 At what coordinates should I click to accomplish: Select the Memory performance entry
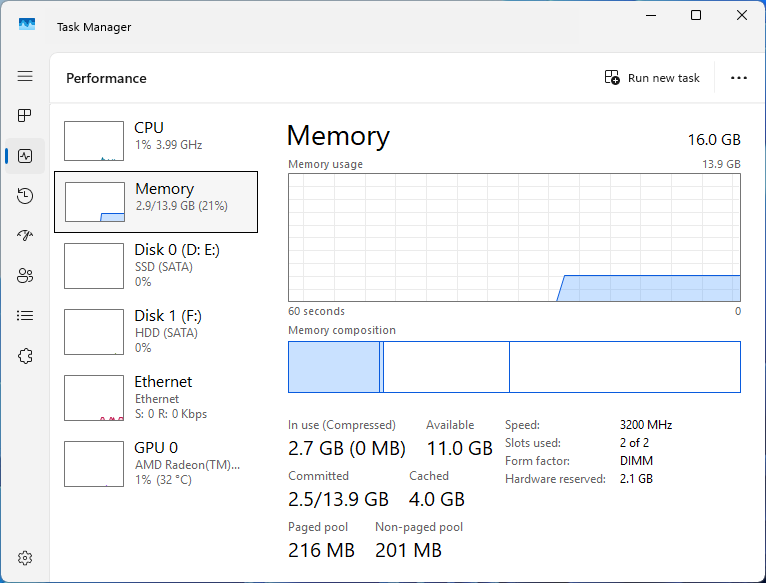point(156,202)
